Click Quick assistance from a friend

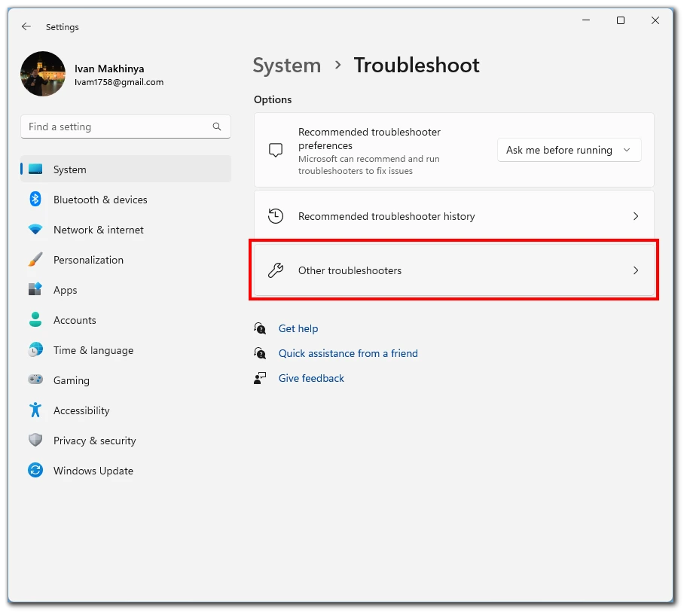(348, 354)
